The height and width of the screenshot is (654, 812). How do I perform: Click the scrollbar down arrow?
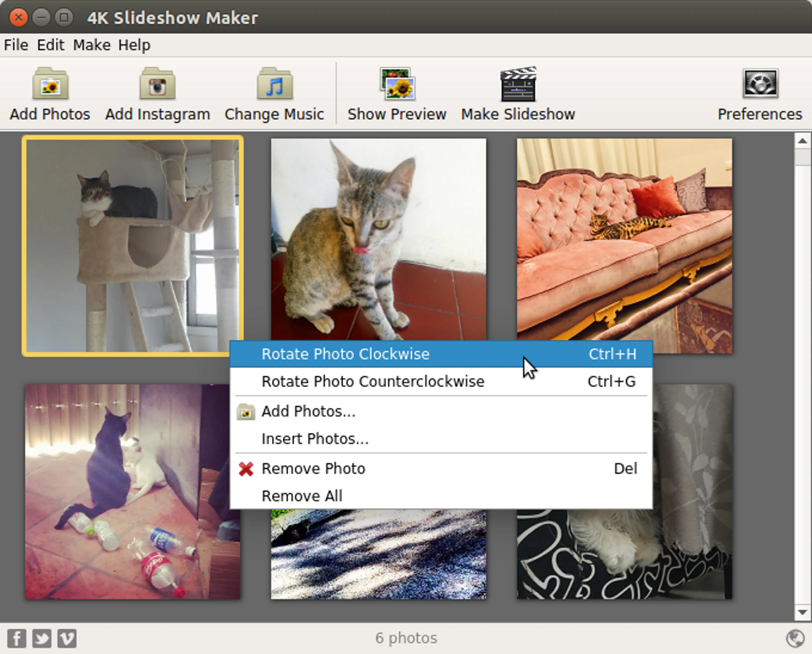(x=802, y=612)
